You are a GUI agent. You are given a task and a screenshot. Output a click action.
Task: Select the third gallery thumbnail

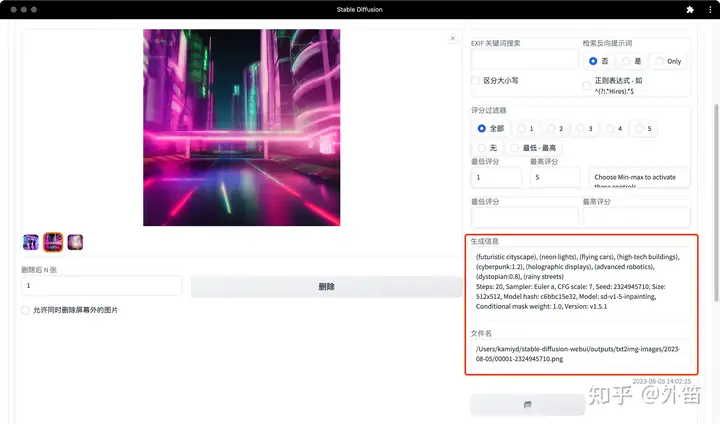75,242
